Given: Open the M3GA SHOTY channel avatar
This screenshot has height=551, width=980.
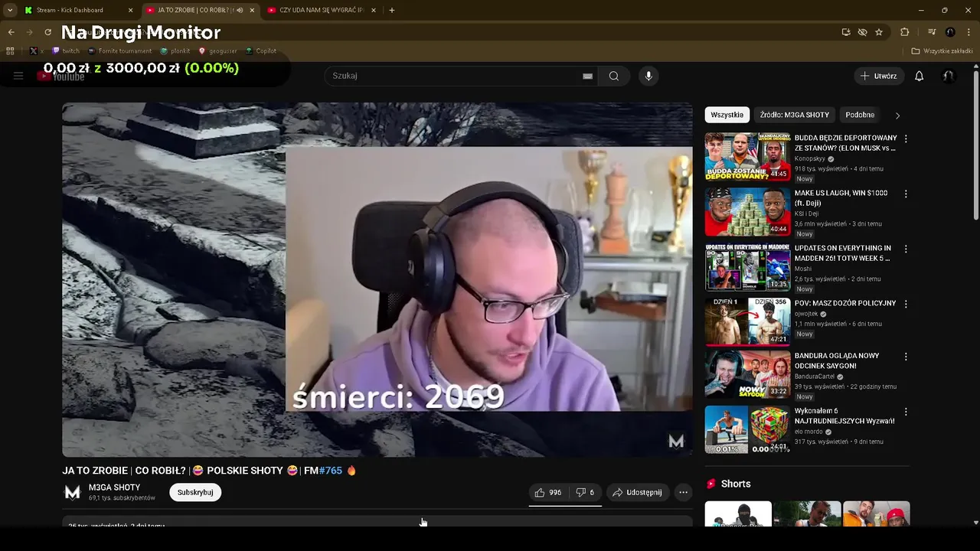Looking at the screenshot, I should coord(72,492).
